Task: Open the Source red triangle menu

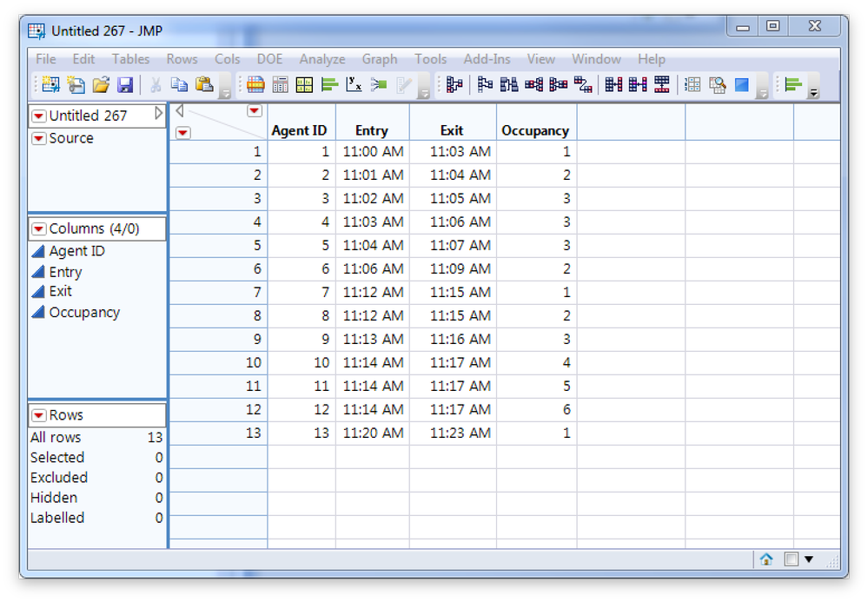Action: pos(39,138)
